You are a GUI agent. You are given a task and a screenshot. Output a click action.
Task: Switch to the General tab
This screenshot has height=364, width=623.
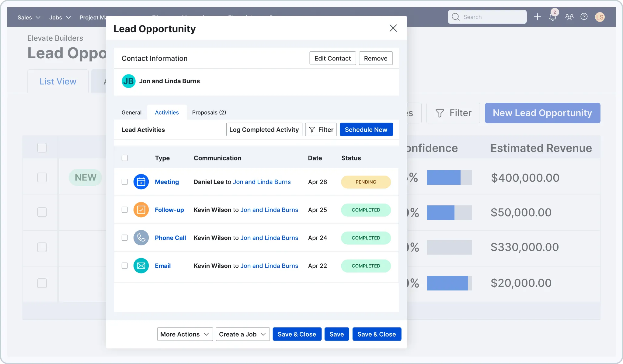click(131, 112)
